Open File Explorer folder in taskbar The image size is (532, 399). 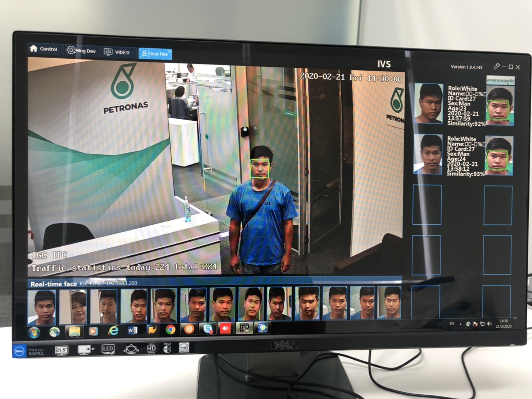(74, 331)
